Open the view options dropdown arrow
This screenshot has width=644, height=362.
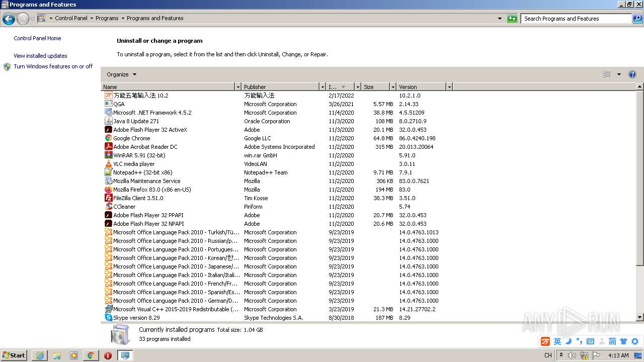[619, 74]
